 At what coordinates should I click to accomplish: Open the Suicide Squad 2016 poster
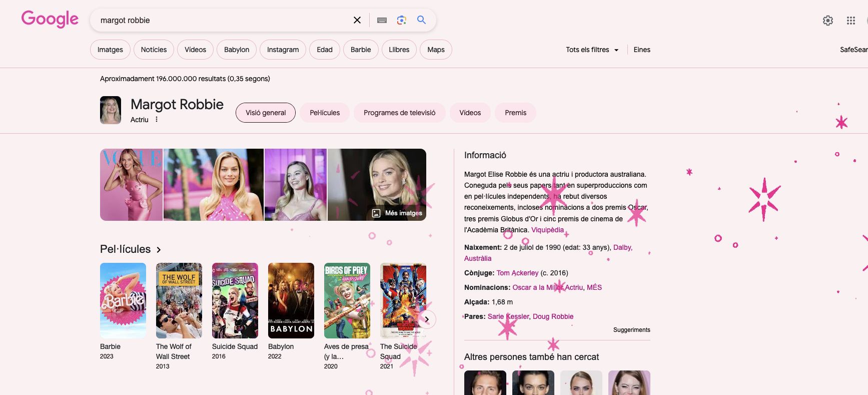[235, 300]
